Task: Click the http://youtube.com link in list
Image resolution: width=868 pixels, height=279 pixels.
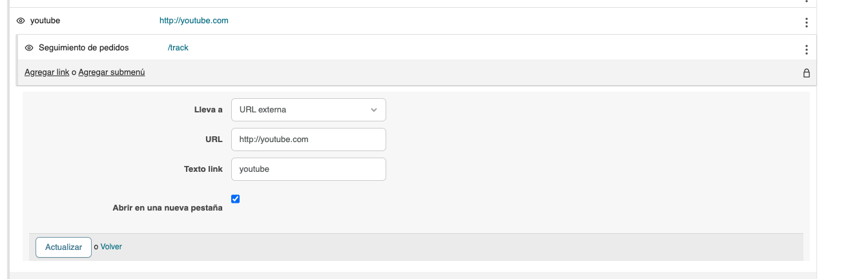Action: click(x=194, y=21)
